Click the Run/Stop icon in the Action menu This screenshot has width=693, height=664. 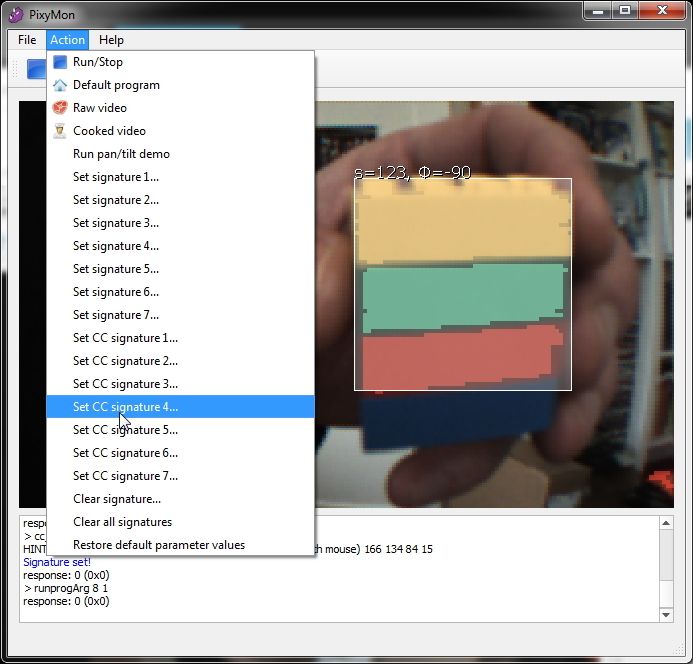point(60,62)
